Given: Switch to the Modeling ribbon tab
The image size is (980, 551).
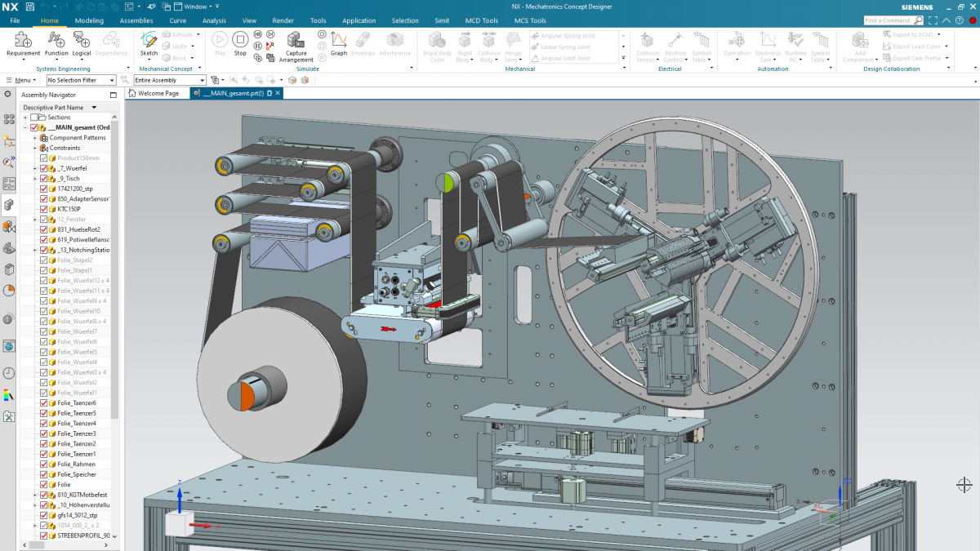Looking at the screenshot, I should [89, 20].
